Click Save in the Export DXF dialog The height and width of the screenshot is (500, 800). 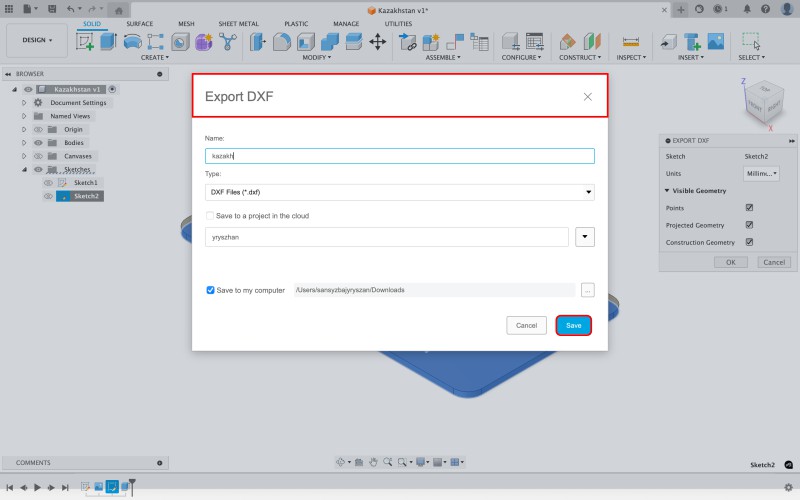[573, 326]
